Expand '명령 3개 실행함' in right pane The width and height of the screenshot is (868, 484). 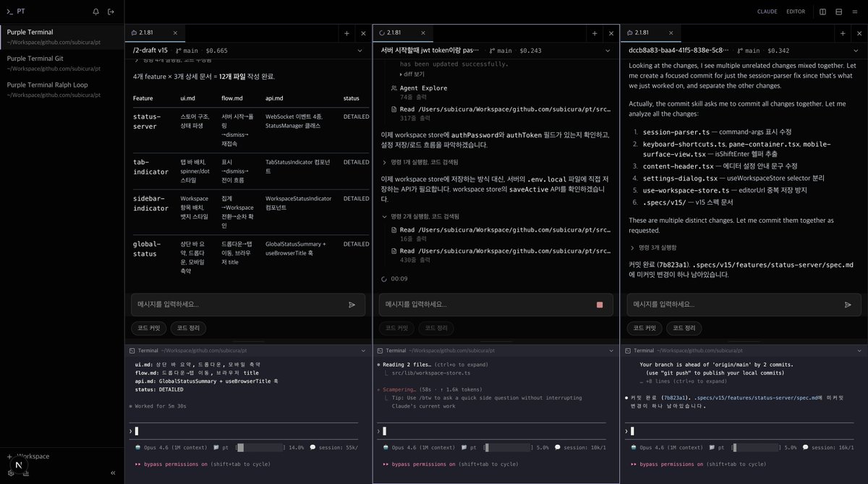[653, 247]
